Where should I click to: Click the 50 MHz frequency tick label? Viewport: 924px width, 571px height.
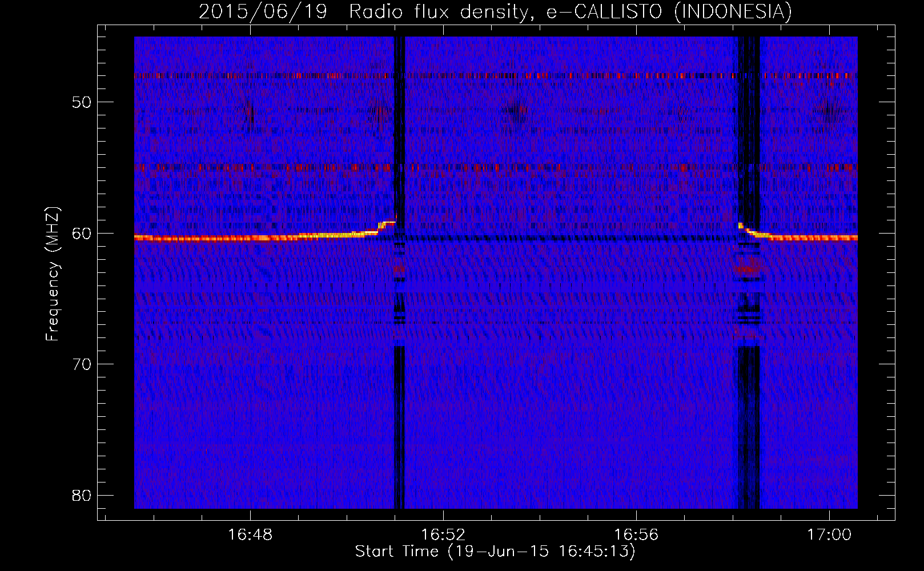coord(82,102)
